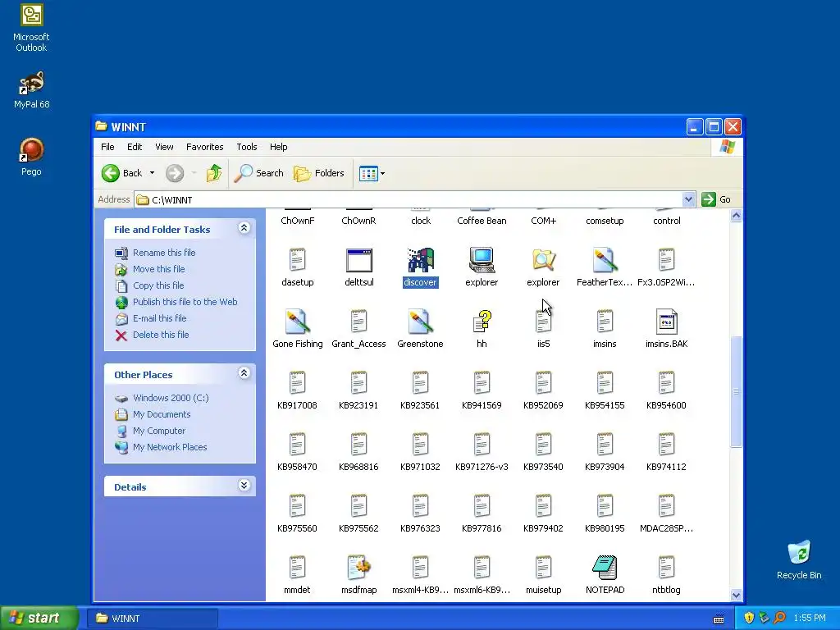Click the magnifier tray icon

[x=779, y=619]
